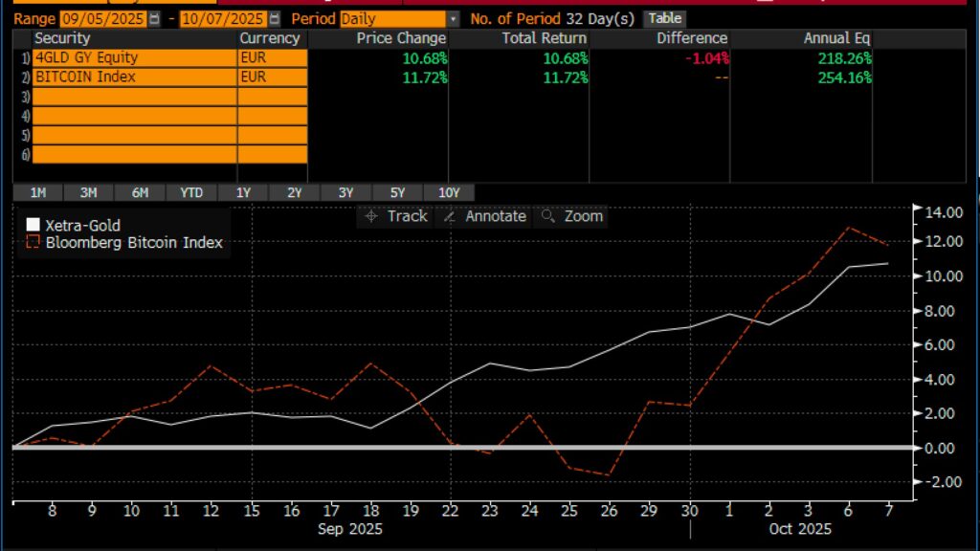Choose the 10Y time range tab

(449, 192)
